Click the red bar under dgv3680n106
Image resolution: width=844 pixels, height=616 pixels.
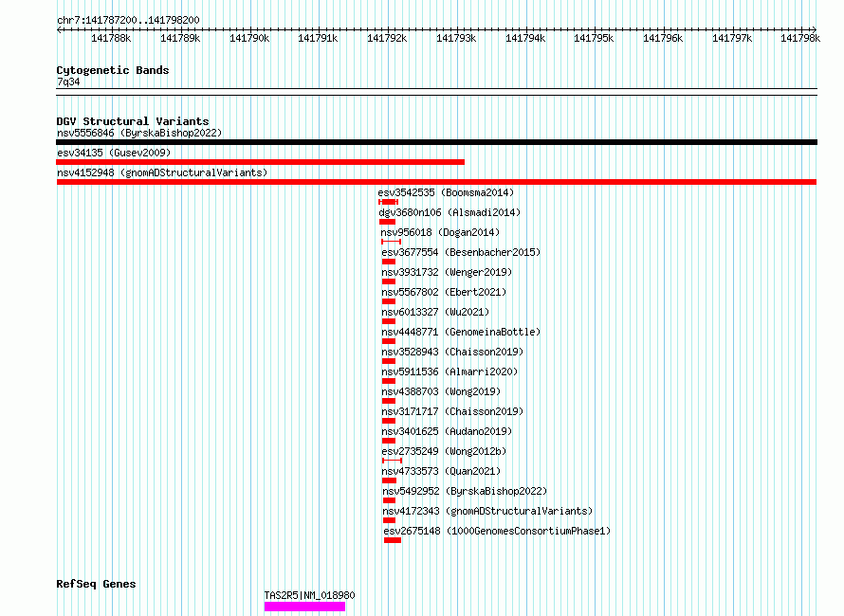(387, 222)
